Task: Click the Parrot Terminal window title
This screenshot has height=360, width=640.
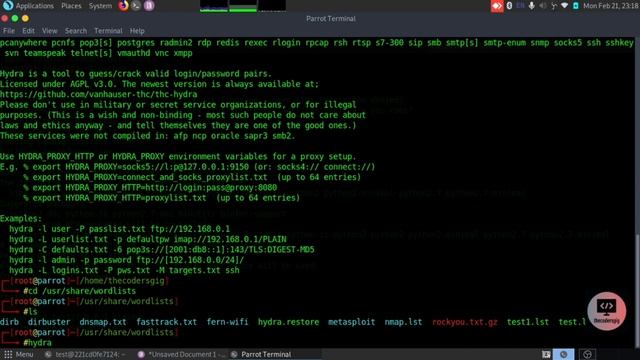Action: tap(331, 18)
